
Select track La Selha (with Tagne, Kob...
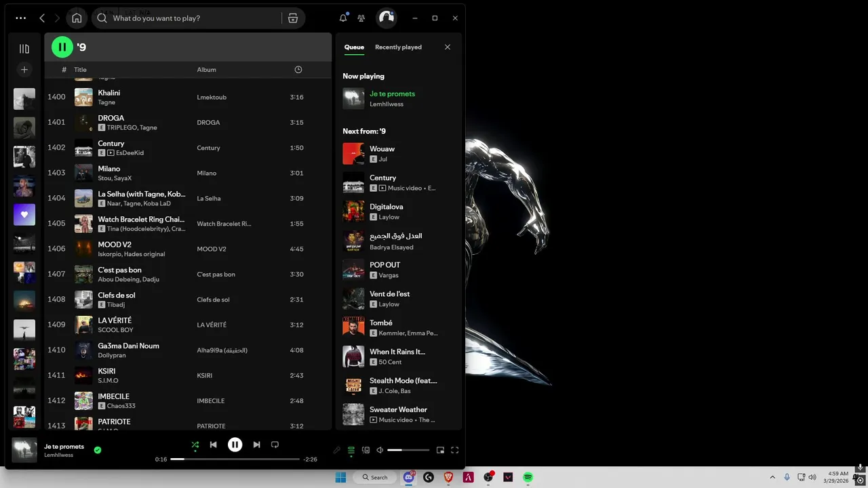[188, 198]
